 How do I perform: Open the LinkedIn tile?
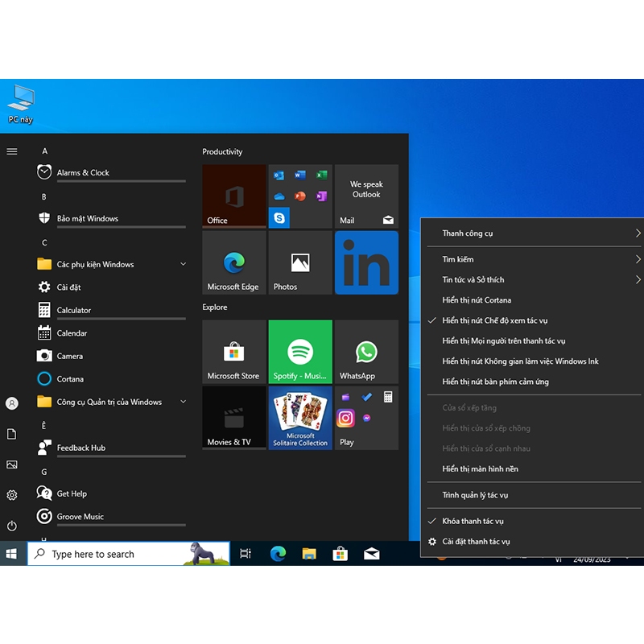(x=366, y=263)
